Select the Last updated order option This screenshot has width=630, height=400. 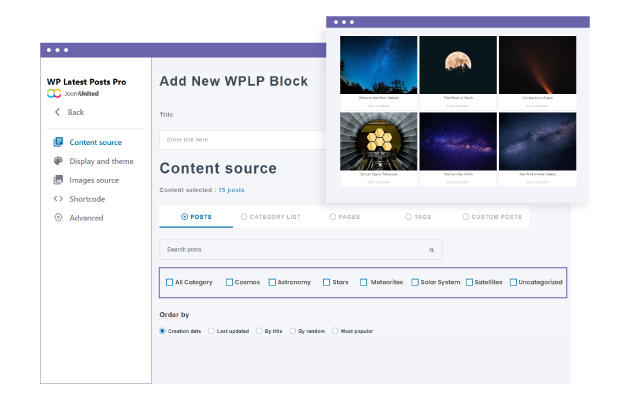coord(211,331)
